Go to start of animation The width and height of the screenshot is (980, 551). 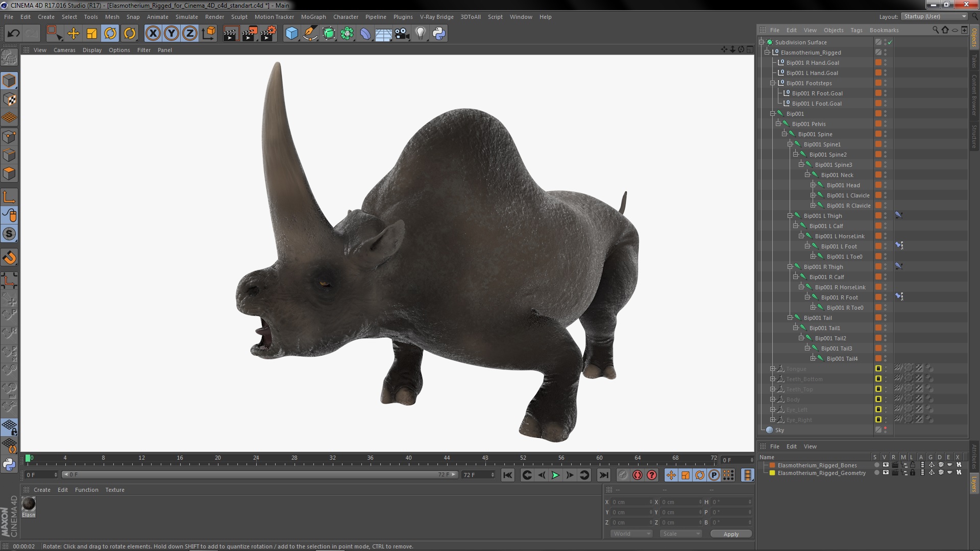507,475
